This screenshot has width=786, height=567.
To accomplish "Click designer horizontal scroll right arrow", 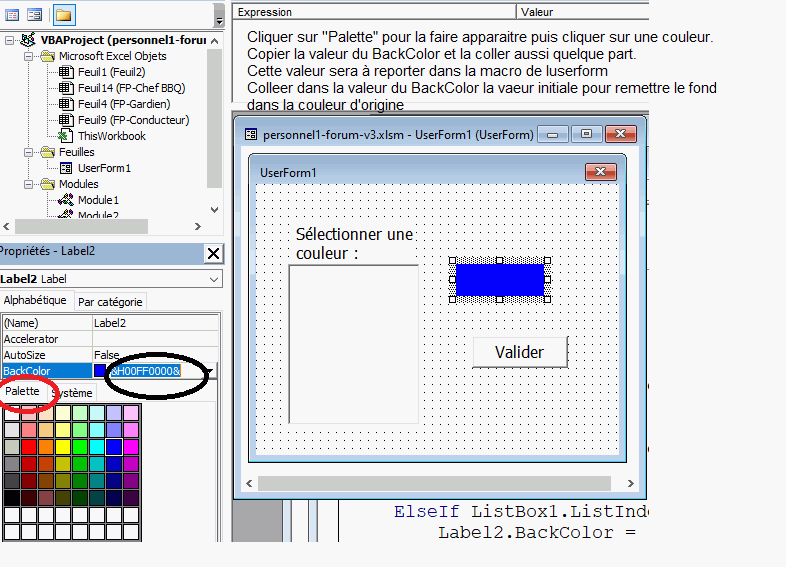I will pyautogui.click(x=631, y=483).
